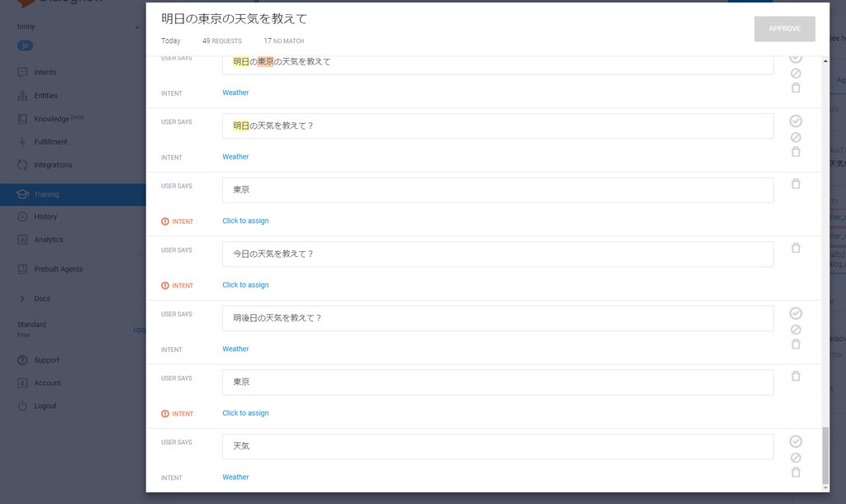
Task: Click the Account person icon
Action: coord(22,383)
